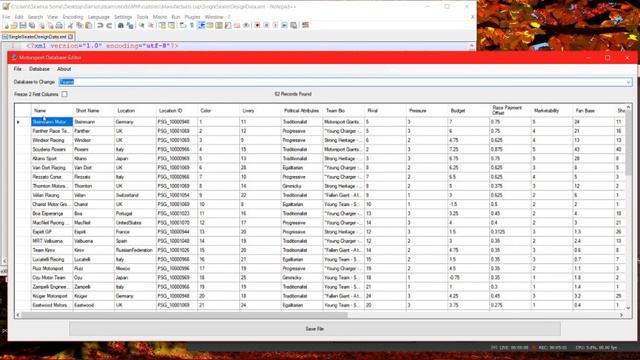640x360 pixels.
Task: Open Find with the binoculars icon in Notepad++
Action: click(x=121, y=25)
